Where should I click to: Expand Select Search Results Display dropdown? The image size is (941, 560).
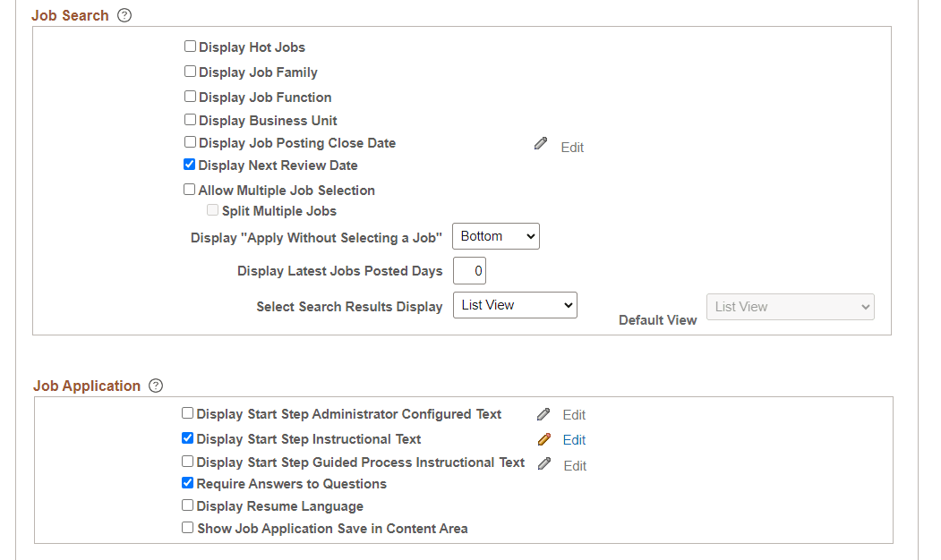pos(515,305)
